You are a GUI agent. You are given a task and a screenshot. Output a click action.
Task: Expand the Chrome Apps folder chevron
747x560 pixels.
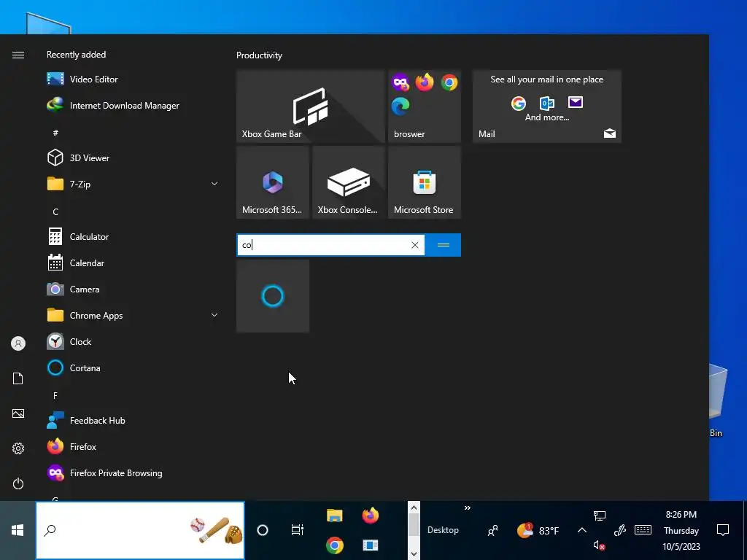point(214,315)
